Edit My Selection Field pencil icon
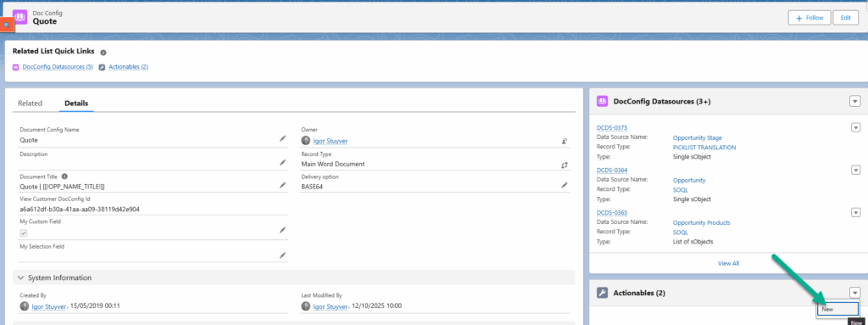The image size is (868, 325). [x=282, y=255]
